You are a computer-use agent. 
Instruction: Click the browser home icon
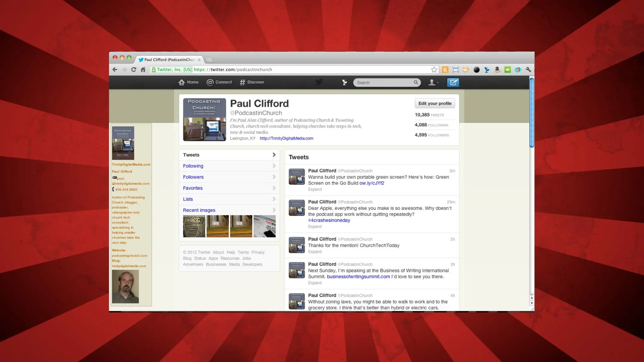(x=143, y=70)
